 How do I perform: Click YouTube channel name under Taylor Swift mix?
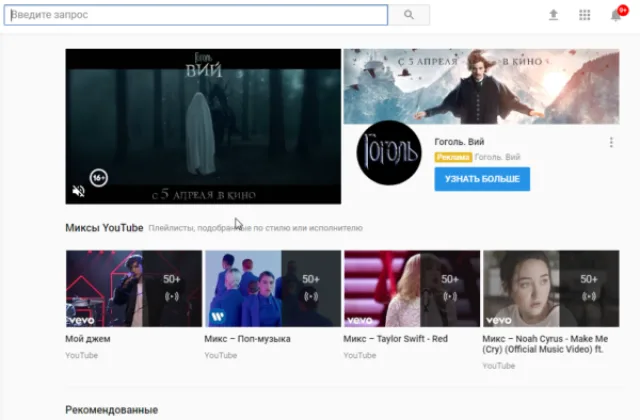360,356
